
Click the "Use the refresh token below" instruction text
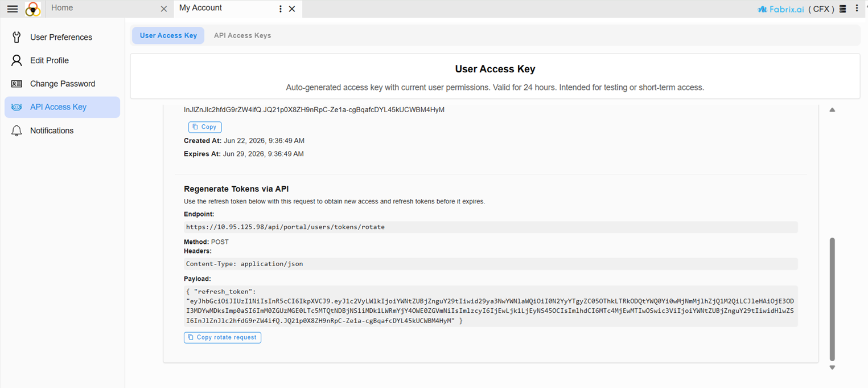pos(335,202)
